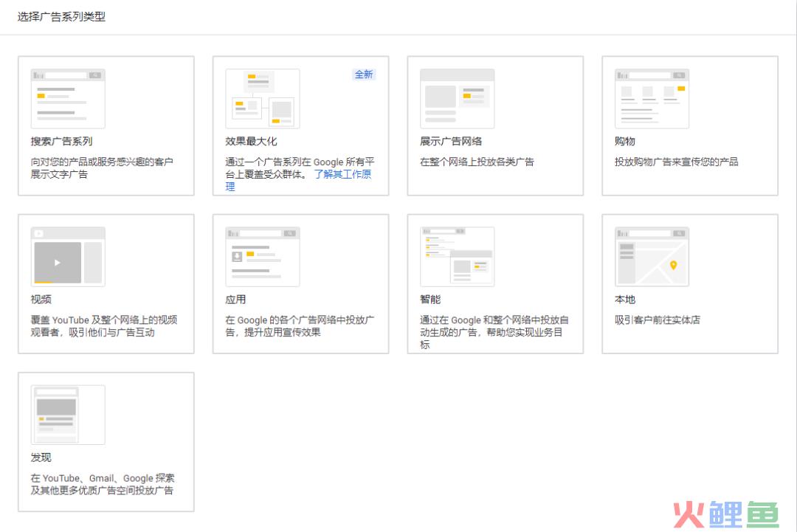Viewport: 797px width, 532px height.
Task: Choose the 购物 card title
Action: 625,141
